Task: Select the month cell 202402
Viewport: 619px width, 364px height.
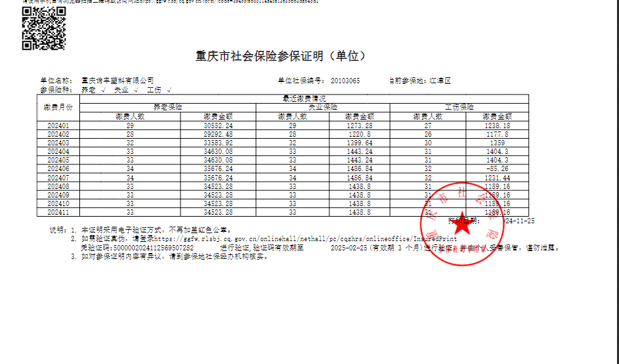Action: click(58, 135)
